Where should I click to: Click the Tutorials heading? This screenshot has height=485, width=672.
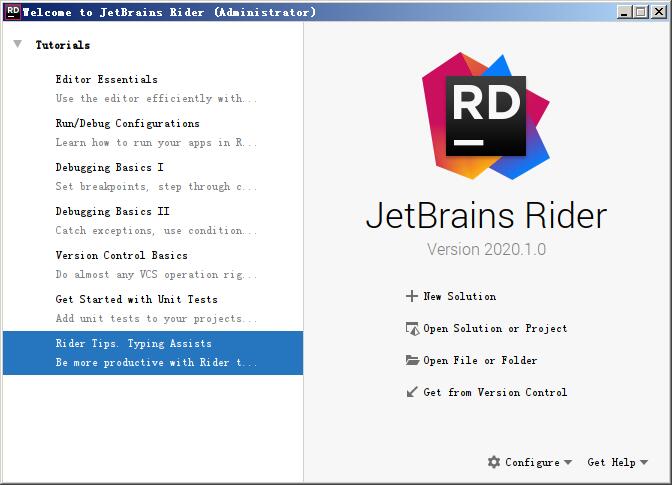pyautogui.click(x=63, y=45)
